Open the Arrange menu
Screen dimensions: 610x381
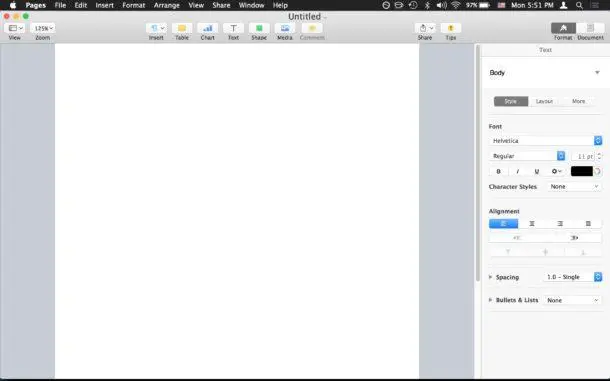[167, 5]
